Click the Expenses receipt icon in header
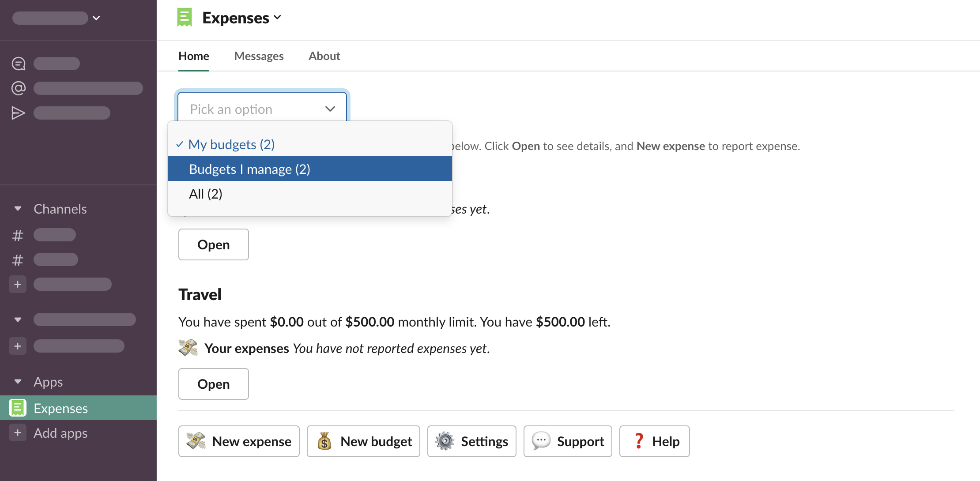 coord(185,18)
